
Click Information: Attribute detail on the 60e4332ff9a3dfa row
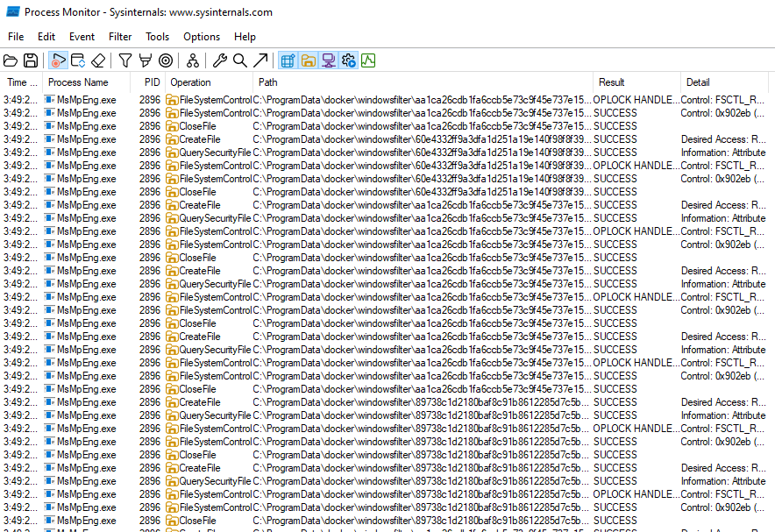(x=723, y=153)
